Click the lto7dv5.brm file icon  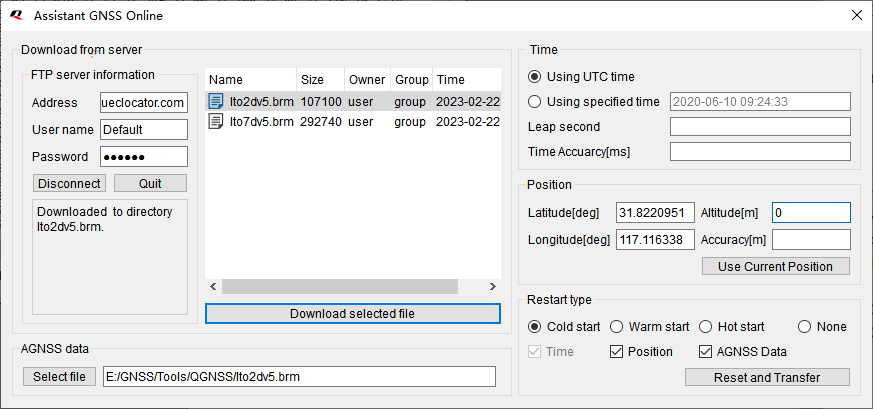point(215,121)
